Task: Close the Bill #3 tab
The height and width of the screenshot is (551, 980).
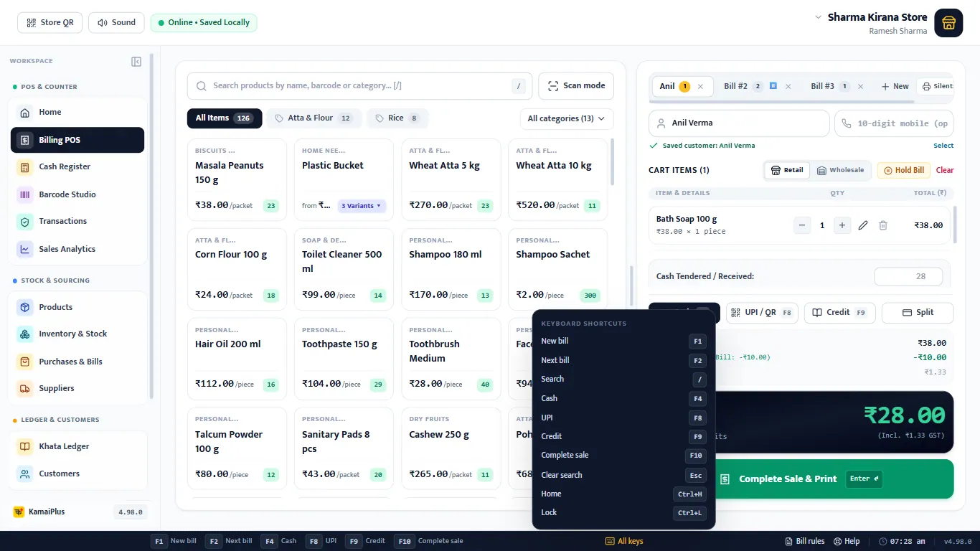Action: coord(860,86)
